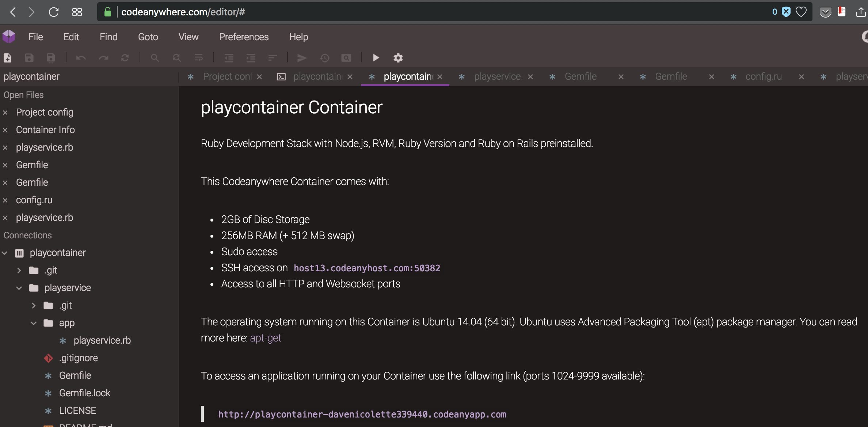Click the browser back arrow
Screen dimensions: 868x427
13,12
